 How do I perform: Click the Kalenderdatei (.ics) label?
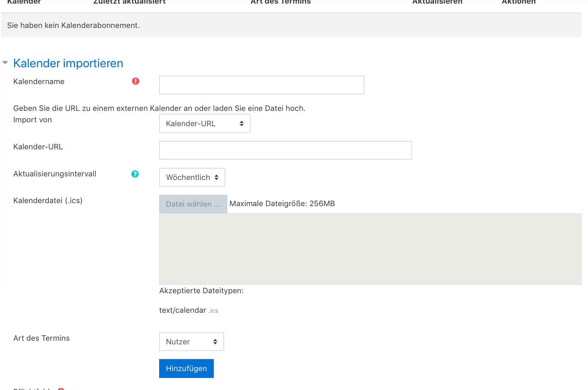tap(48, 200)
